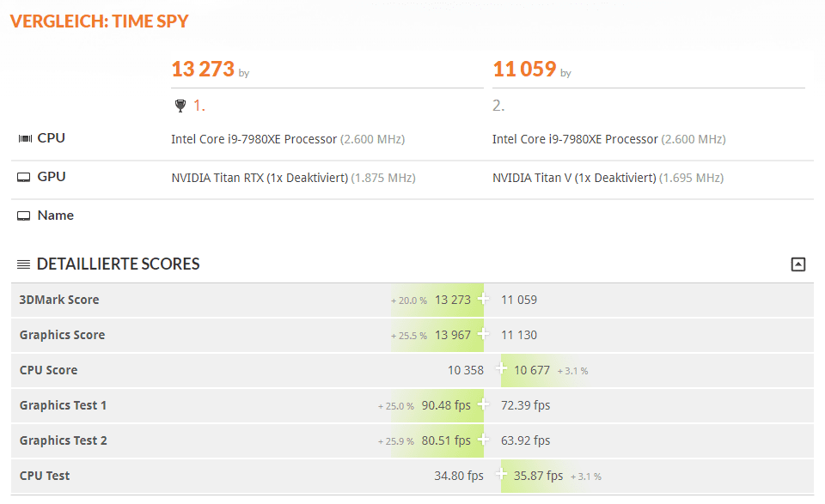Click the plus icon in CPU Score row
This screenshot has width=825, height=504.
click(501, 369)
